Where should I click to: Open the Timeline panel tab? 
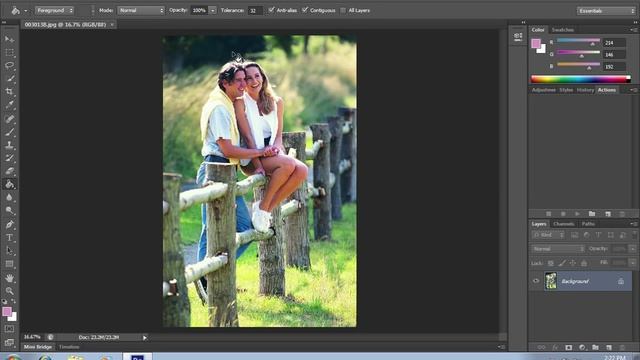pyautogui.click(x=69, y=347)
